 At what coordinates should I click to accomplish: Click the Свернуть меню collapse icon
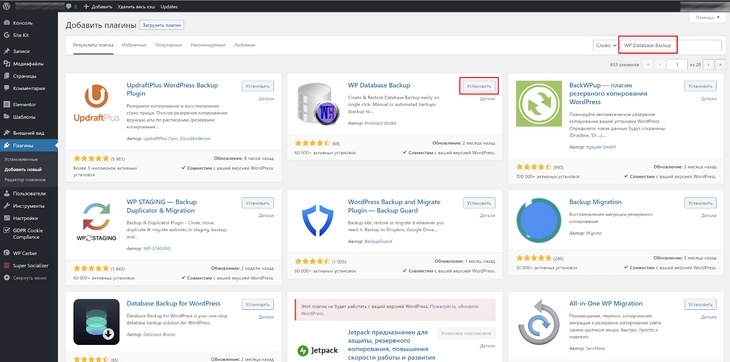coord(7,278)
